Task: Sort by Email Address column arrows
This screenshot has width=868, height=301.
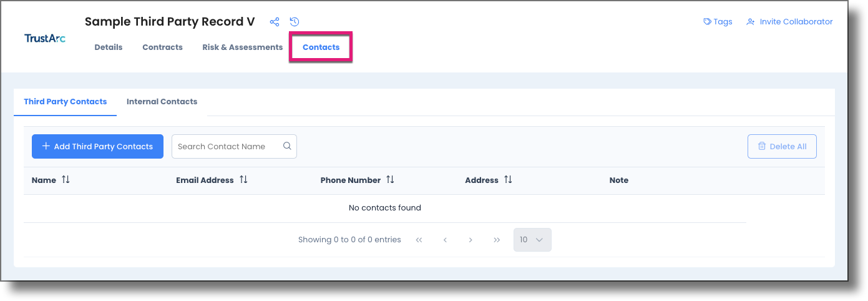Action: 243,180
